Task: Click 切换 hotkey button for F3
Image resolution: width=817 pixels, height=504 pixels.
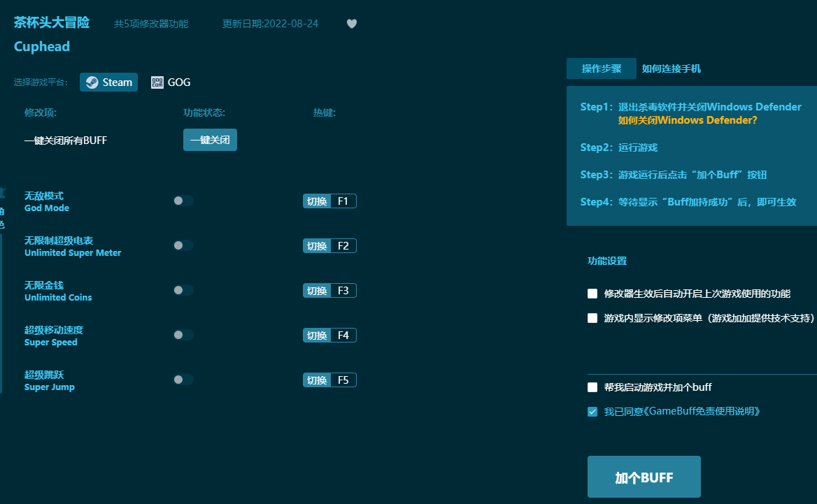Action: (317, 291)
